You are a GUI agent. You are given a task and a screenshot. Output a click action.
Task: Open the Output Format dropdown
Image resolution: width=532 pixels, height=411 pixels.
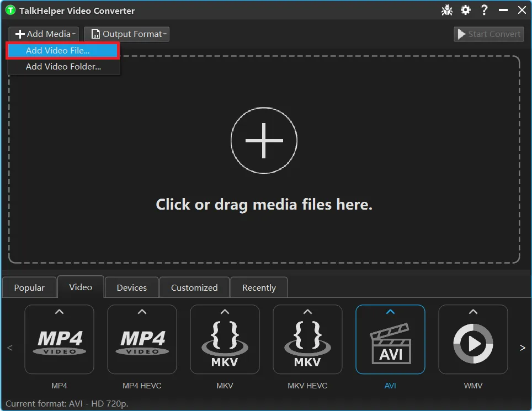(x=127, y=34)
